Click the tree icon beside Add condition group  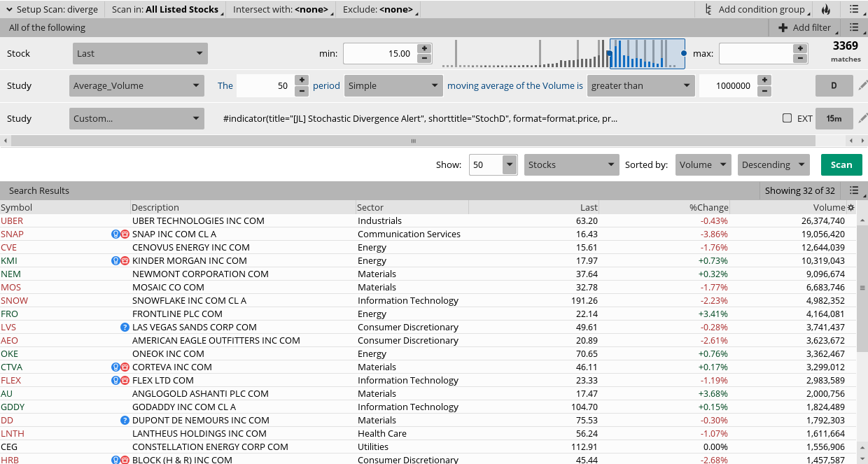[708, 10]
